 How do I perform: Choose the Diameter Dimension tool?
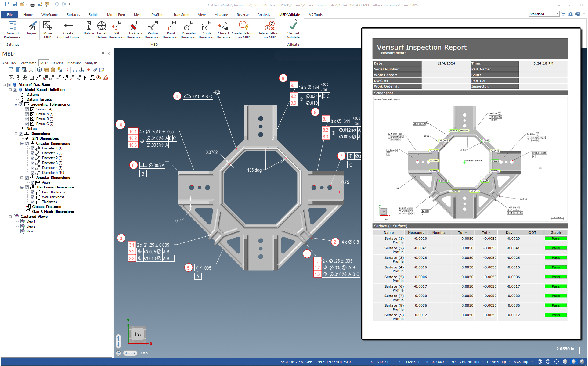point(189,30)
